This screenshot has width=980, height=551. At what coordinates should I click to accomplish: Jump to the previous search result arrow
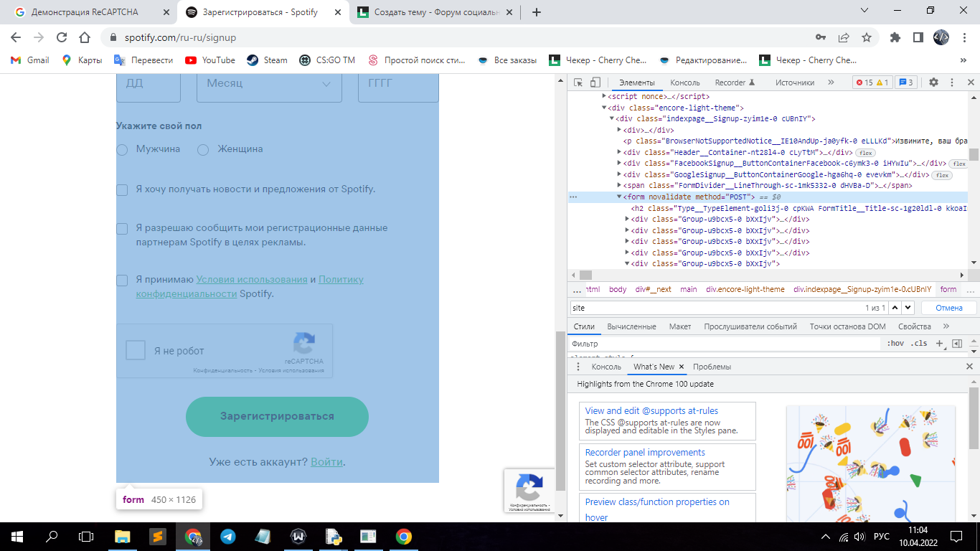[x=895, y=308]
